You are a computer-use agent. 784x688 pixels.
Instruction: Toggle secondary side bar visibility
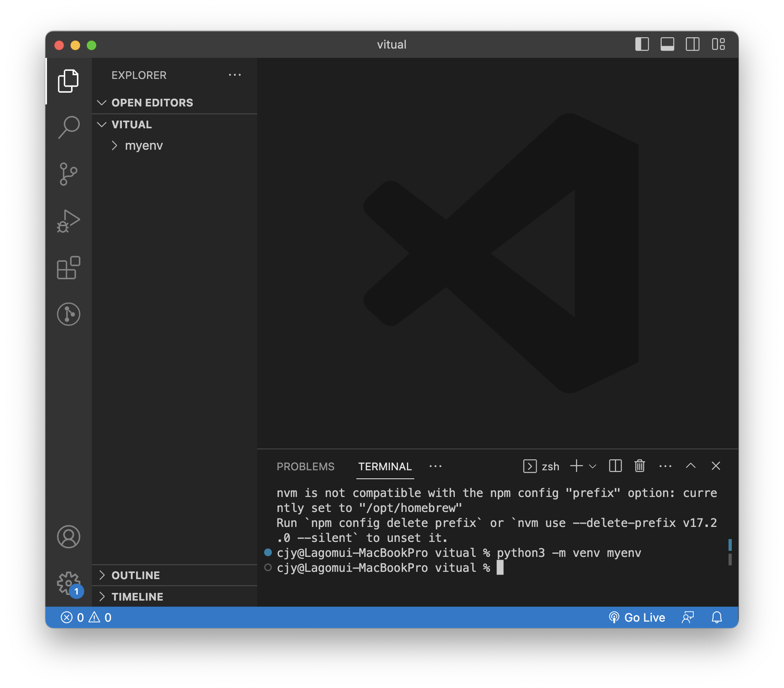[692, 44]
